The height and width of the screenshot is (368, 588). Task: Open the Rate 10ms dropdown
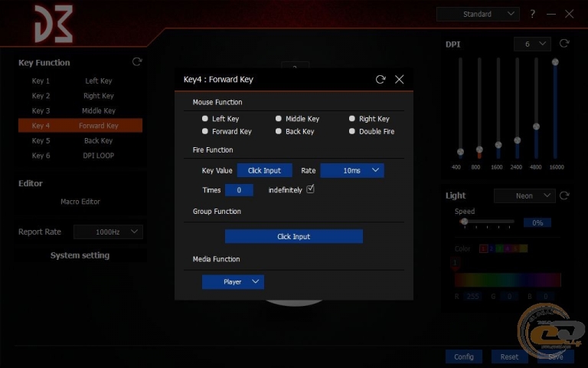click(x=352, y=170)
